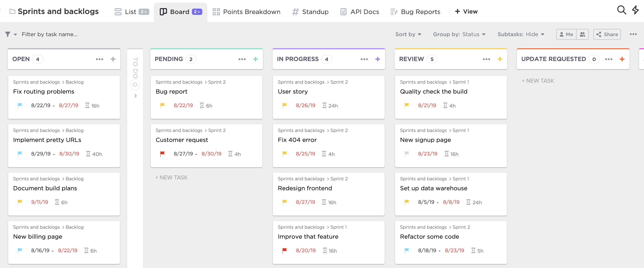Viewport: 644px width, 268px height.
Task: Toggle the Me filter button
Action: [x=566, y=35]
